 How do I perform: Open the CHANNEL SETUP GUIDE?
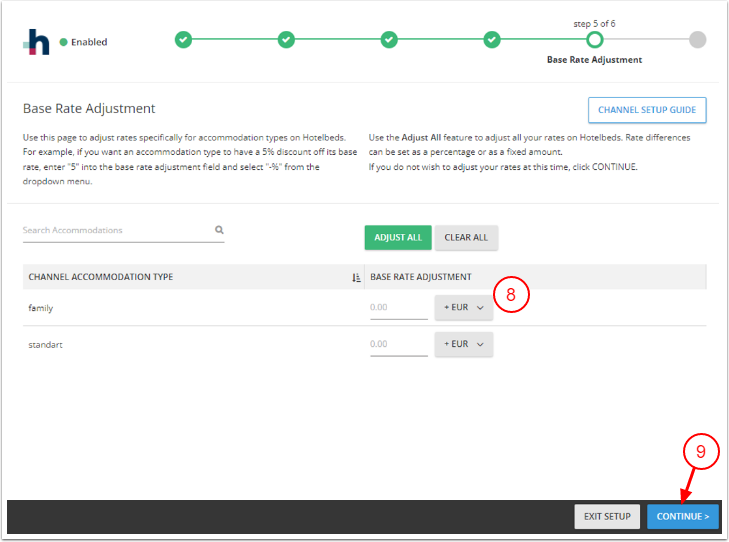(647, 110)
